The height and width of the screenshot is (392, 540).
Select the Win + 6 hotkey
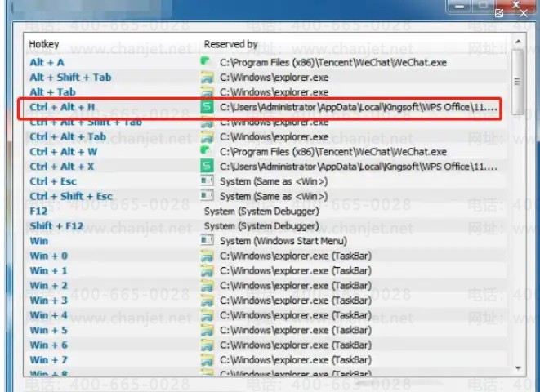(48, 345)
